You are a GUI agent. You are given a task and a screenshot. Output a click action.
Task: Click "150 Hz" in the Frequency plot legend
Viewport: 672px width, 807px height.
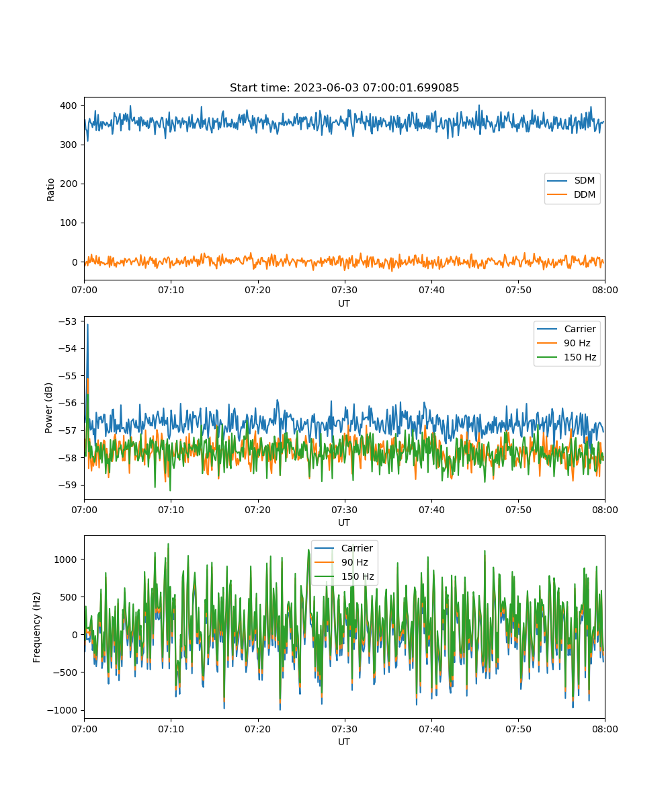tap(357, 576)
